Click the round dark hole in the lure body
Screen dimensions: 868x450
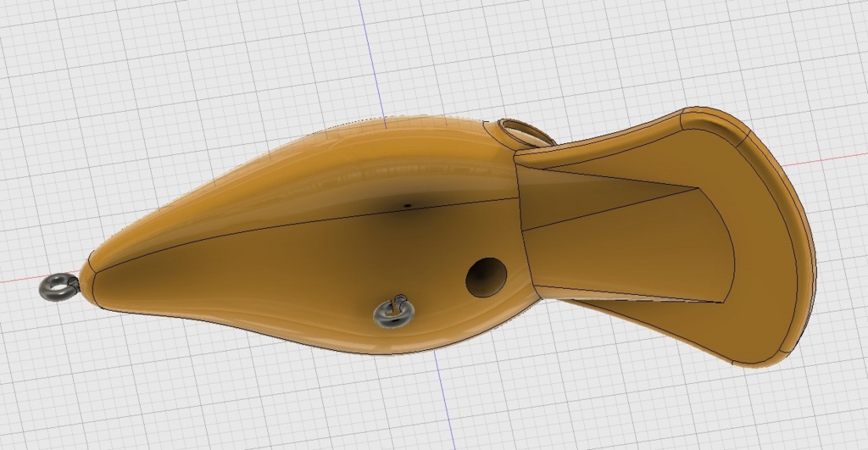pyautogui.click(x=486, y=276)
